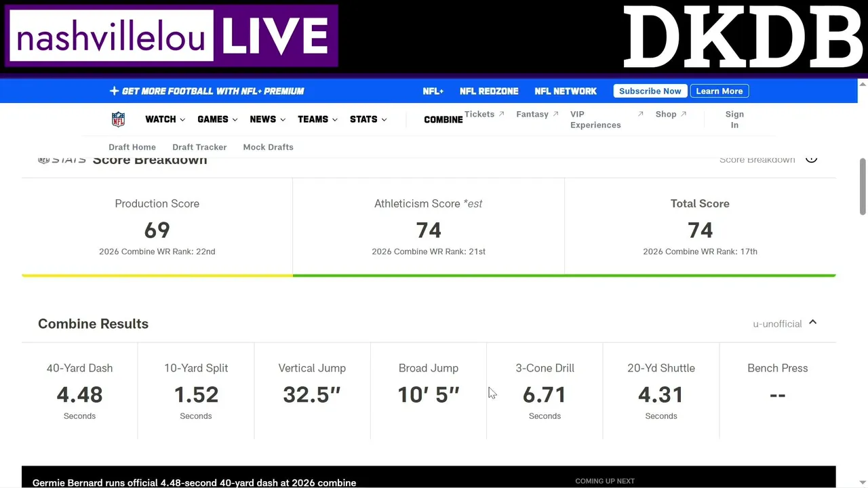The height and width of the screenshot is (488, 868).
Task: Click the Athleticism Score value 74
Action: coord(429,230)
